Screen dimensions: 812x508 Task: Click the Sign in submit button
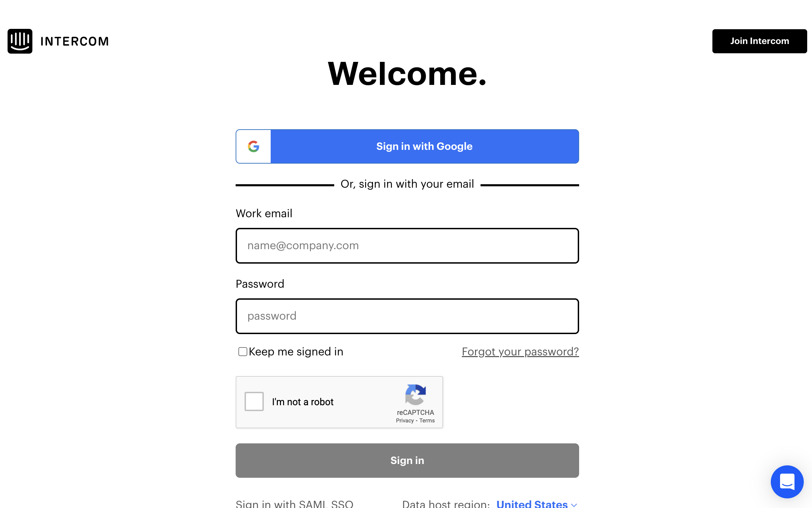point(407,460)
